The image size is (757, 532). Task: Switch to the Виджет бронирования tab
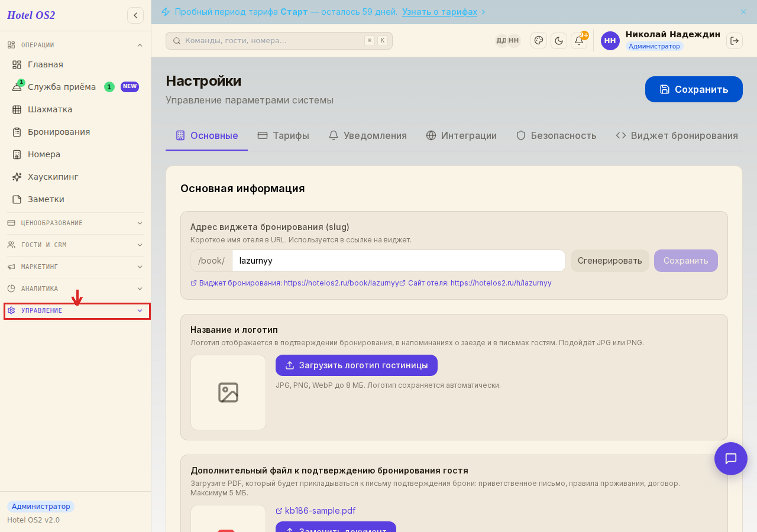click(x=677, y=135)
